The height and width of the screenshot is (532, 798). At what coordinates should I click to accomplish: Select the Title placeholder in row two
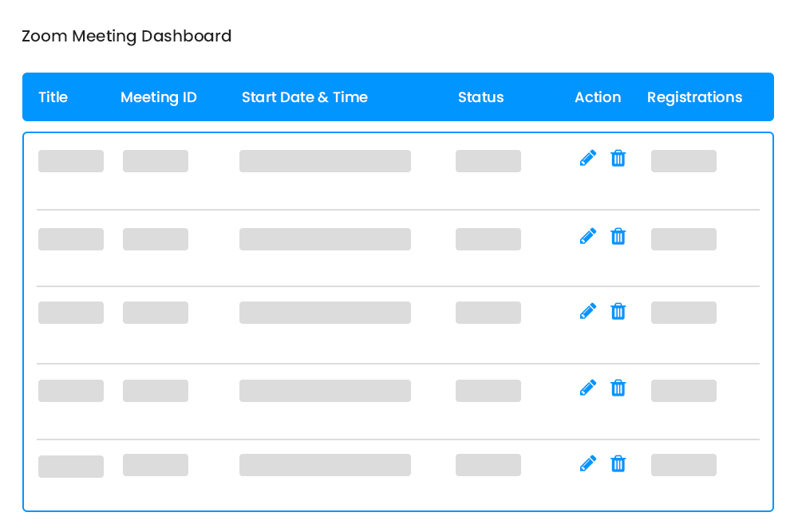pos(70,238)
